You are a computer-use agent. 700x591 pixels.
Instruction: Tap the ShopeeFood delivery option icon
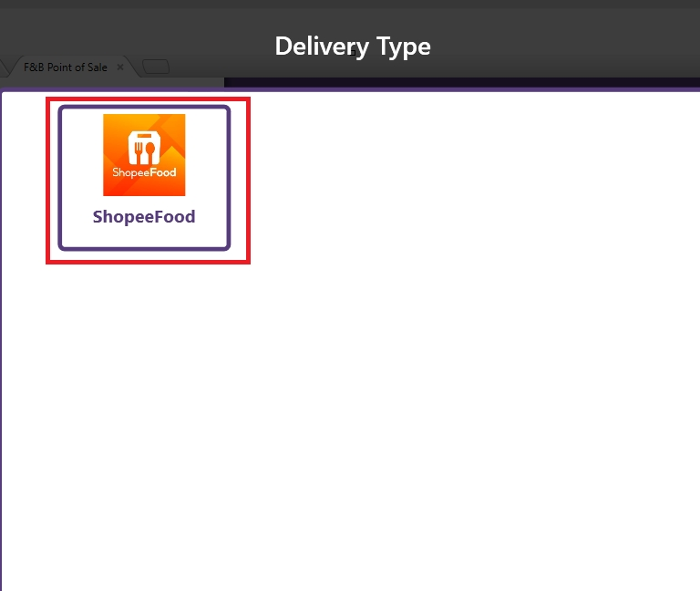tap(144, 154)
